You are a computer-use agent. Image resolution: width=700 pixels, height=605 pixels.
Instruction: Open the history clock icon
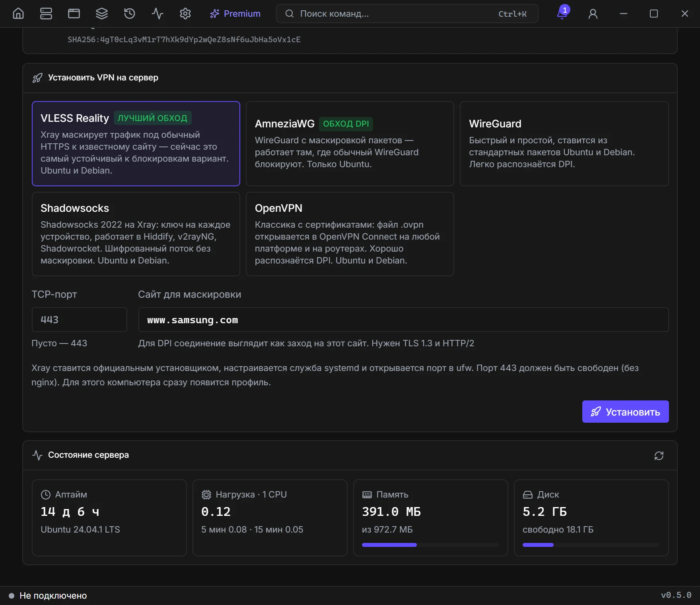[130, 14]
